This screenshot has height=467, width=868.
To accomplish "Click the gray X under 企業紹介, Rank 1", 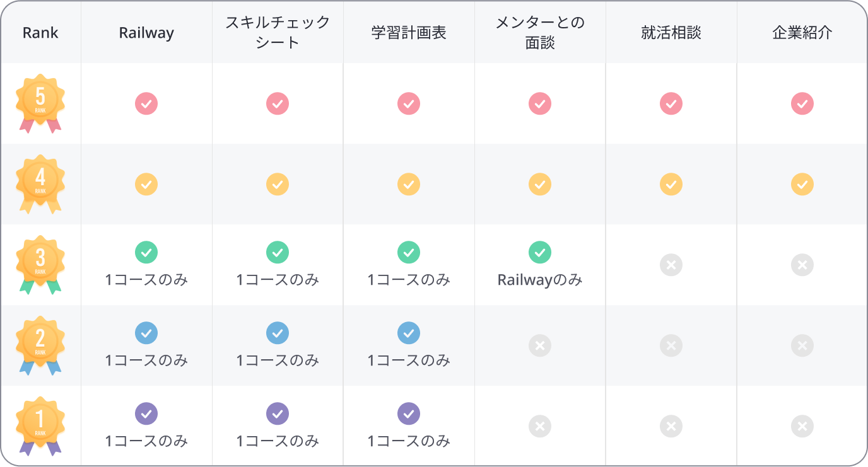I will pyautogui.click(x=802, y=426).
